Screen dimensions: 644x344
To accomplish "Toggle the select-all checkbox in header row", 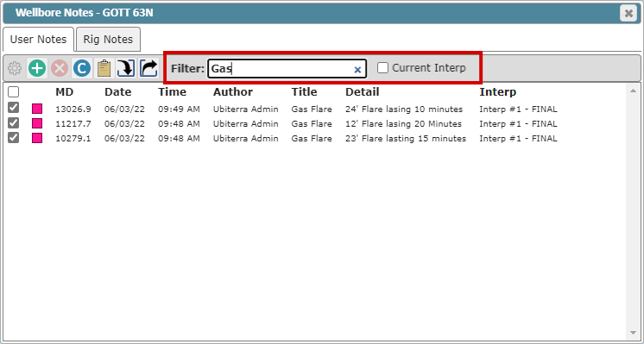I will (x=14, y=92).
